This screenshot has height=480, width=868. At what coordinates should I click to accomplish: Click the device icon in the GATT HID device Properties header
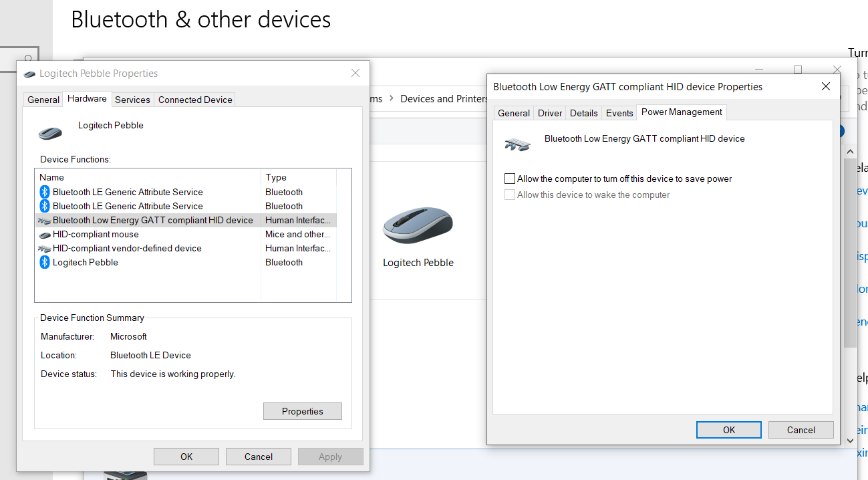(x=518, y=144)
